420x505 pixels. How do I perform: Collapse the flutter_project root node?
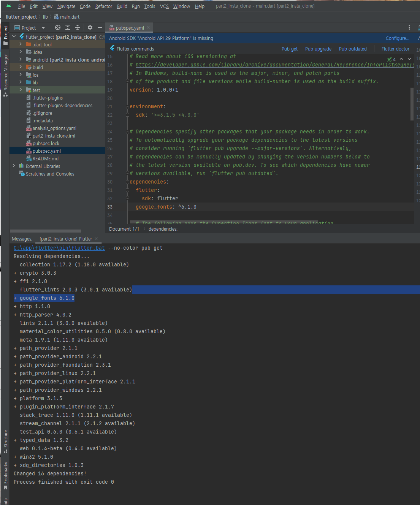click(x=14, y=36)
